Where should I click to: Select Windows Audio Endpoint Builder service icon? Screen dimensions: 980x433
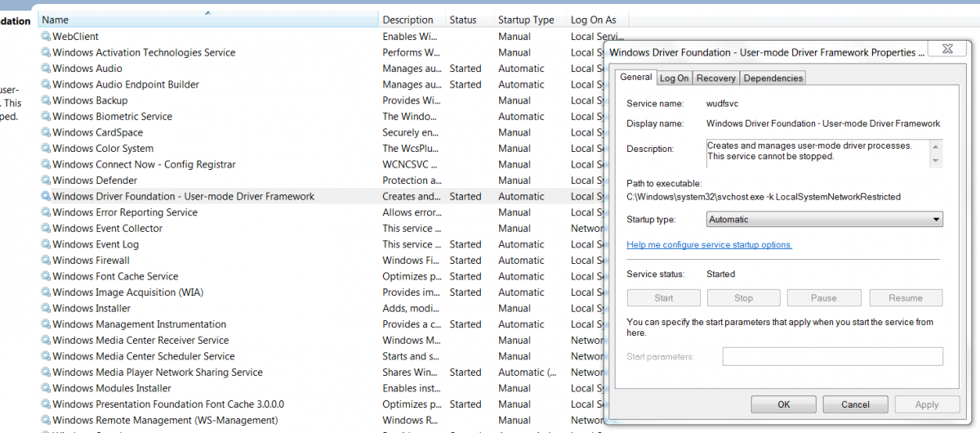click(x=46, y=84)
